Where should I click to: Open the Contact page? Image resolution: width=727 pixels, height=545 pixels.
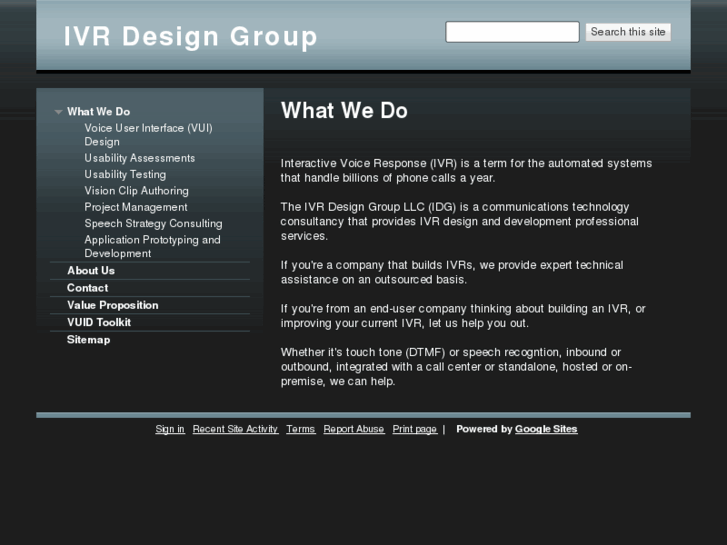(88, 288)
